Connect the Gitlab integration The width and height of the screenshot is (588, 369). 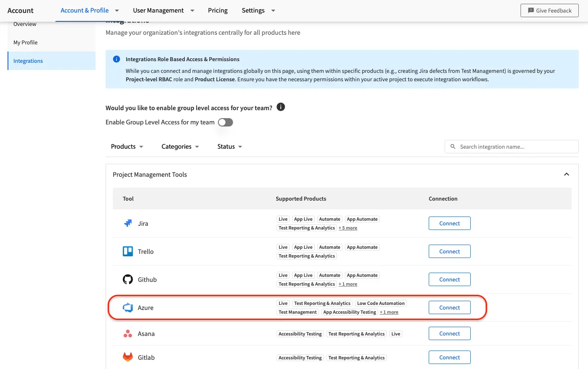(450, 357)
